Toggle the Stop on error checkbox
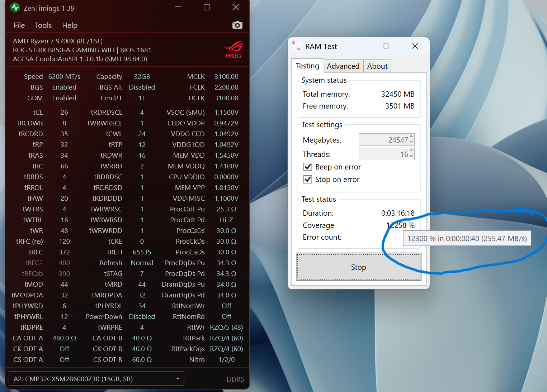This screenshot has width=547, height=392. 308,180
